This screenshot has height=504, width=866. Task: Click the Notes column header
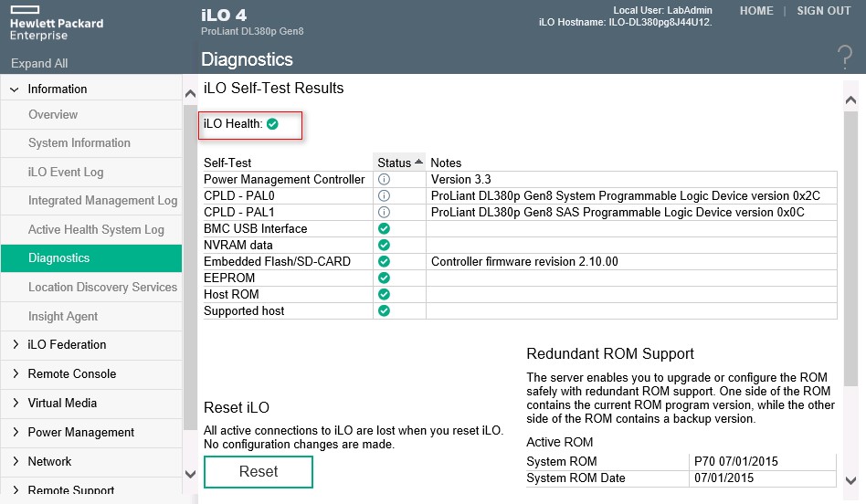446,163
